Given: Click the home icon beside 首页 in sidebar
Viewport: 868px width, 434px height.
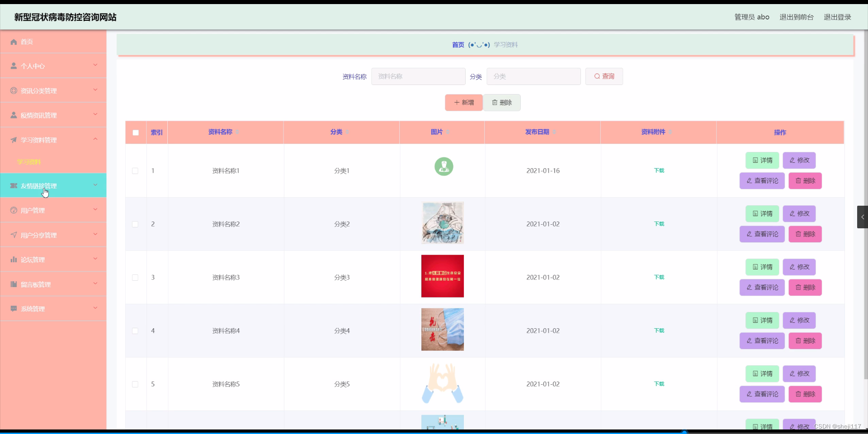Looking at the screenshot, I should pos(14,42).
